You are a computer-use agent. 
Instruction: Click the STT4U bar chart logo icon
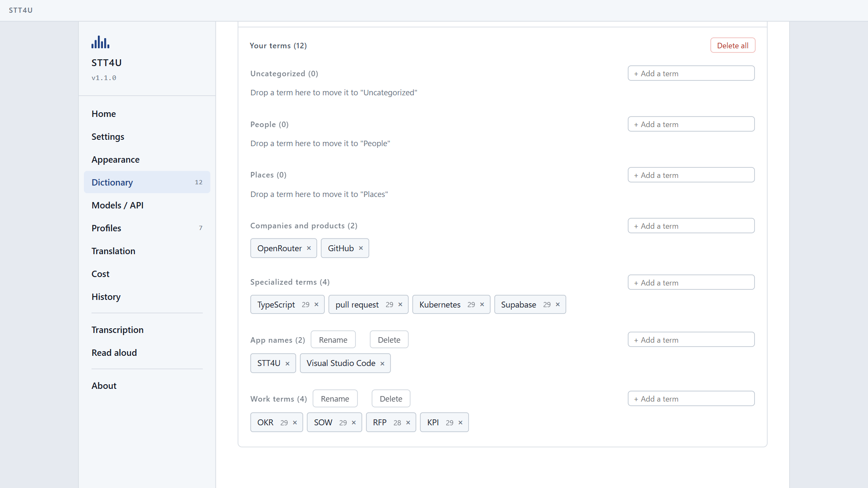coord(100,42)
